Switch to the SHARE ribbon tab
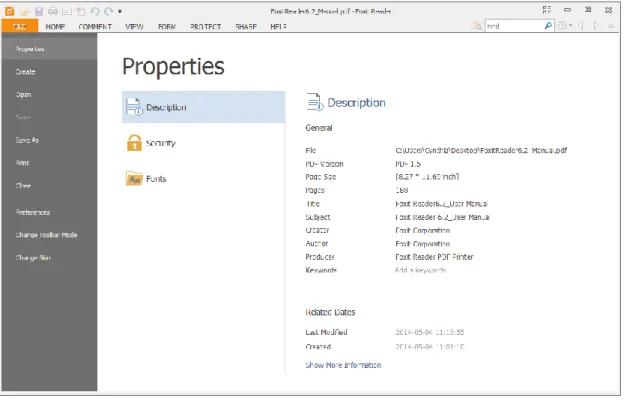 pyautogui.click(x=246, y=27)
